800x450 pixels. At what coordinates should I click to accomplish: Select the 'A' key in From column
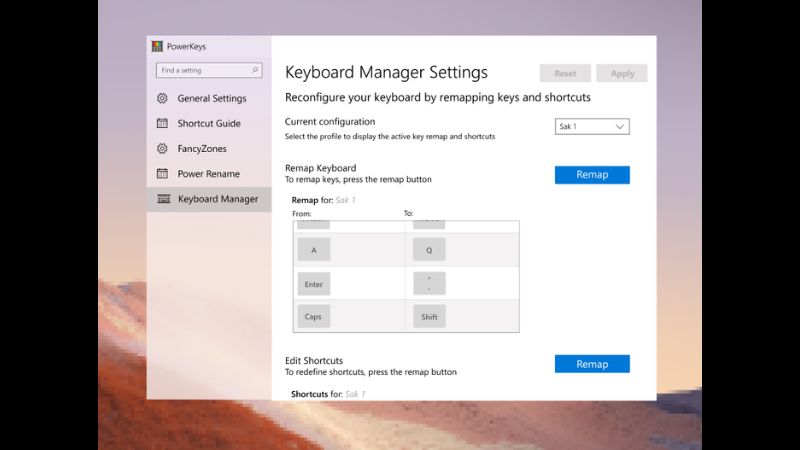(313, 250)
